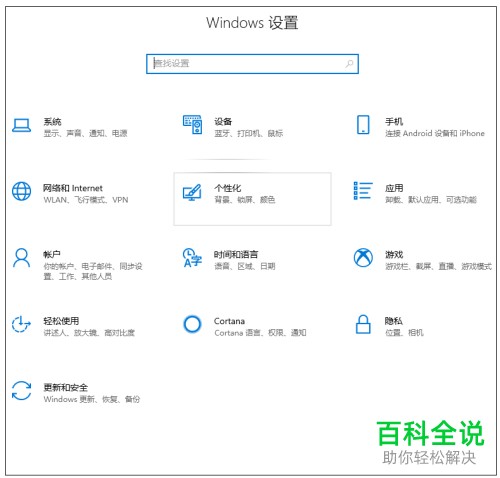This screenshot has height=478, width=500.
Task: Click the 帐户 title text
Action: (x=52, y=254)
